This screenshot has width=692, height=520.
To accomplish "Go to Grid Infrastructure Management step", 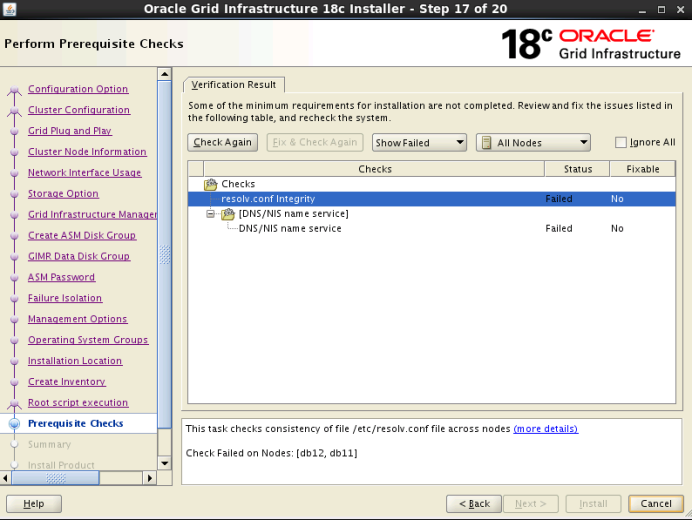I will (92, 215).
